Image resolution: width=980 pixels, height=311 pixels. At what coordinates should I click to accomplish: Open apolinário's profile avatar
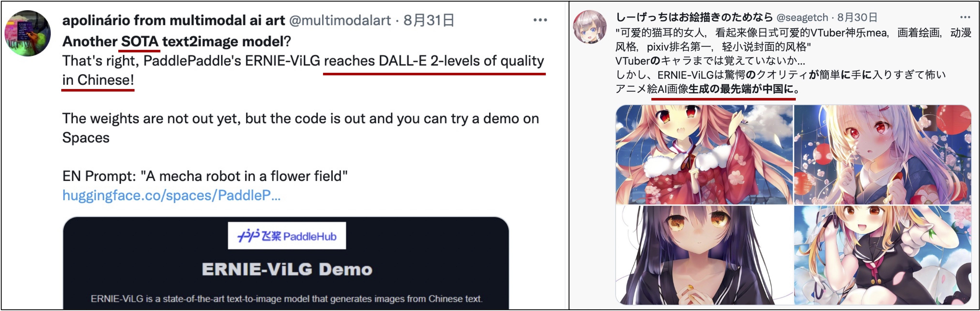[x=27, y=33]
